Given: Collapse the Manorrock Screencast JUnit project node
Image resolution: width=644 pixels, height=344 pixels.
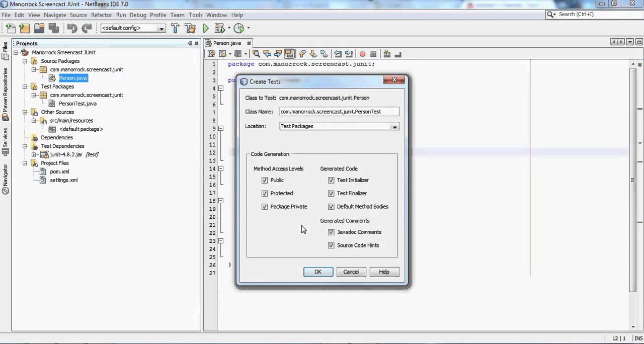Looking at the screenshot, I should tap(16, 52).
